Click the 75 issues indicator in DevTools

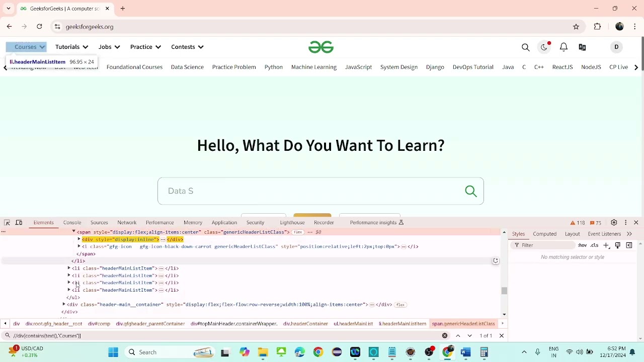(x=596, y=223)
